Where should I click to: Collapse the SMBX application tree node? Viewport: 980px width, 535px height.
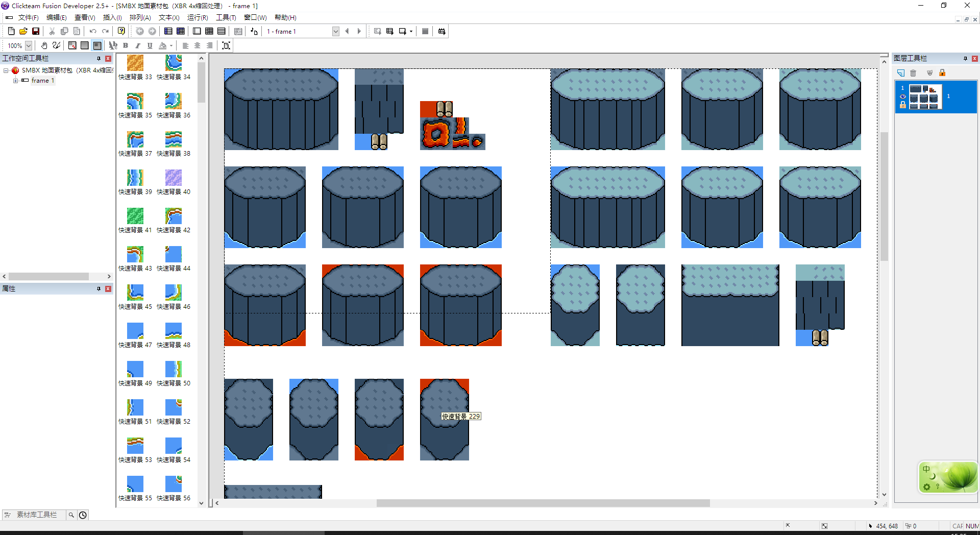coord(6,70)
